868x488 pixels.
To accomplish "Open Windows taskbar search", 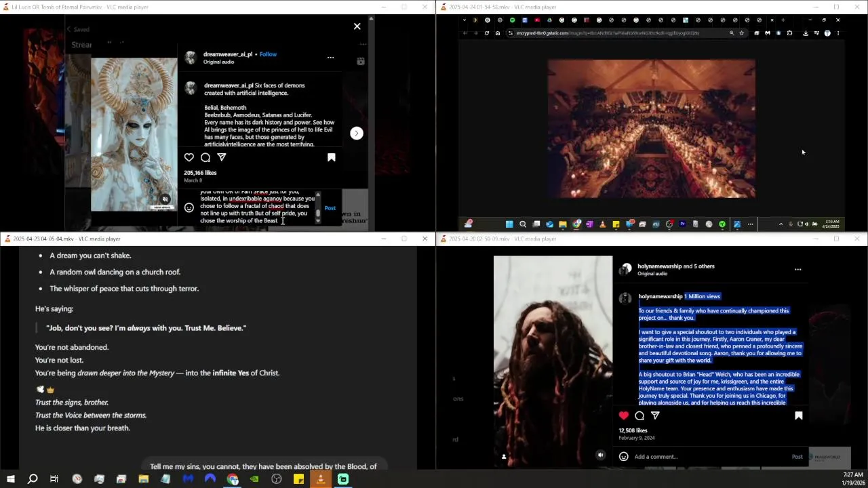I will (x=33, y=479).
